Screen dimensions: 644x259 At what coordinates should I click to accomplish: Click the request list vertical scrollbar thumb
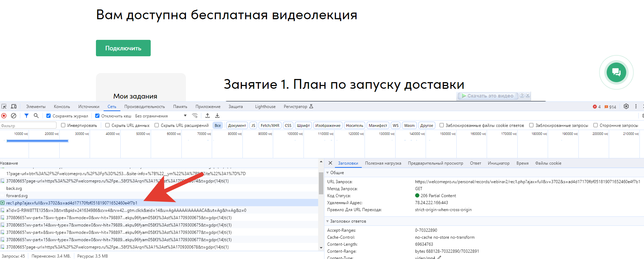pyautogui.click(x=321, y=184)
